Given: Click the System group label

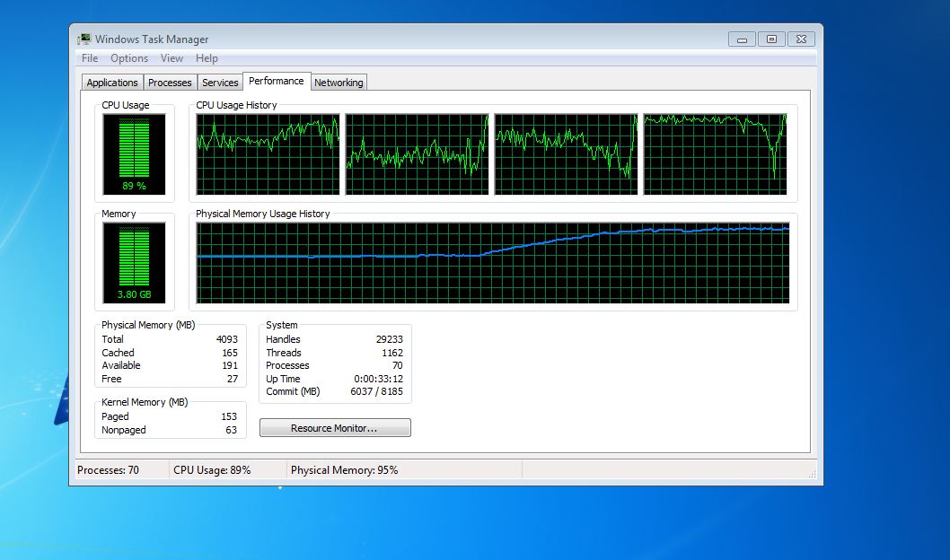Looking at the screenshot, I should (282, 325).
